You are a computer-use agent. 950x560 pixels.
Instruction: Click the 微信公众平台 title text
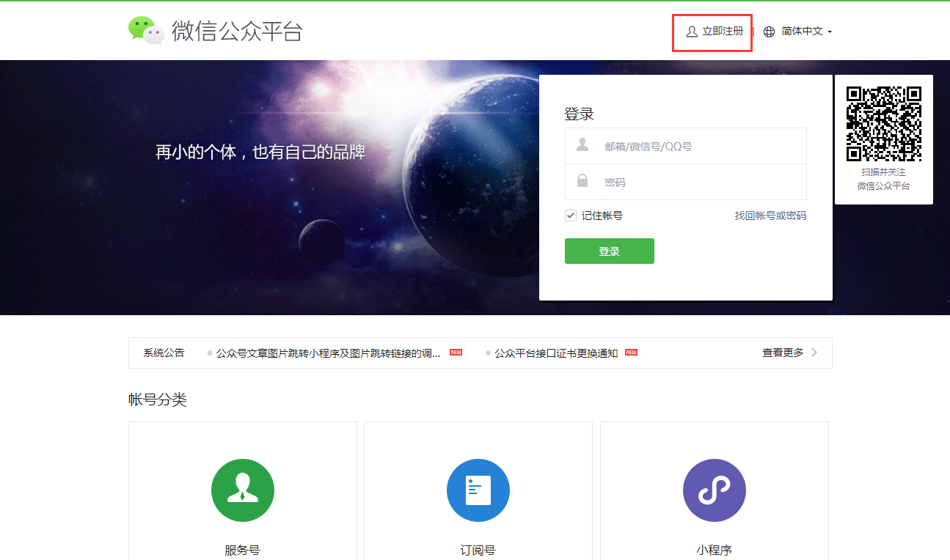click(x=237, y=32)
